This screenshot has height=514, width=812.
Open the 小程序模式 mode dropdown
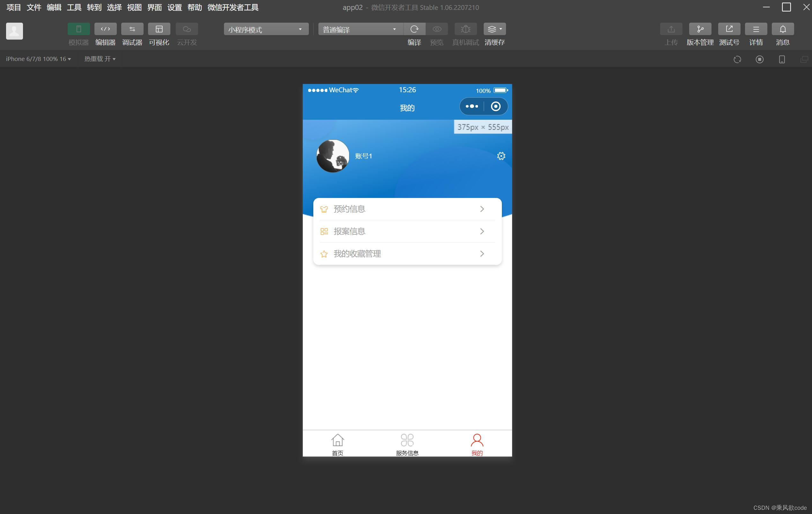pyautogui.click(x=266, y=29)
